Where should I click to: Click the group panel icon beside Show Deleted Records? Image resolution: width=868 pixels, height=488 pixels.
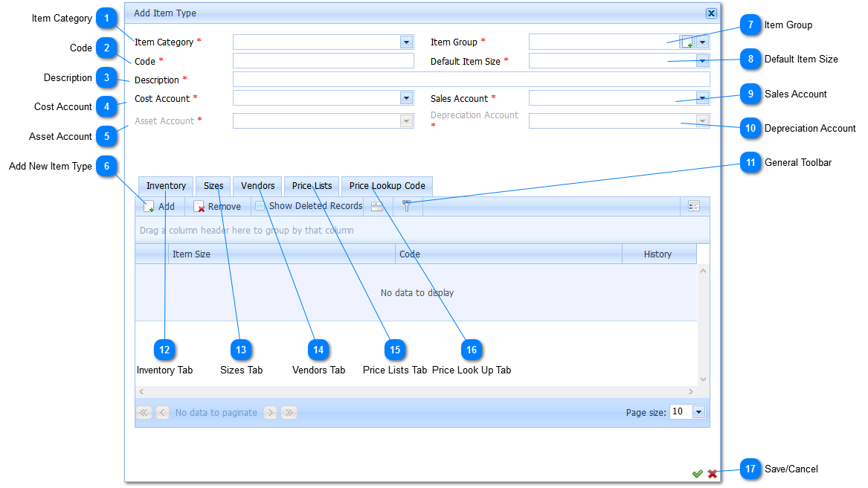tap(377, 207)
